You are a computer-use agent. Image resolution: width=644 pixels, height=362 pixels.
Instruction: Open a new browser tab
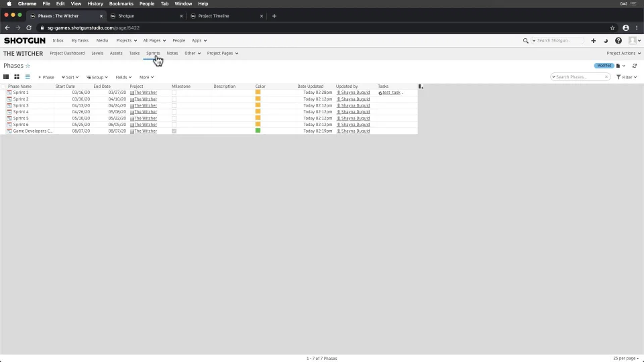[274, 16]
